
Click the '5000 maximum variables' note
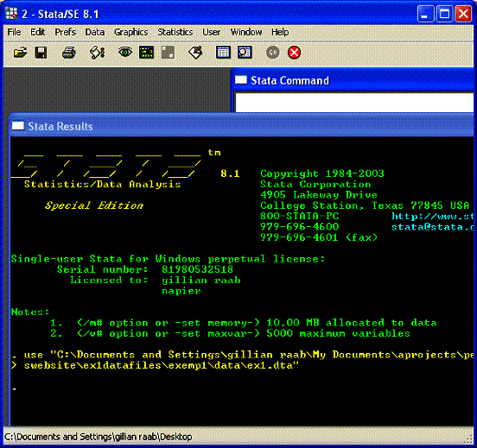pyautogui.click(x=338, y=333)
